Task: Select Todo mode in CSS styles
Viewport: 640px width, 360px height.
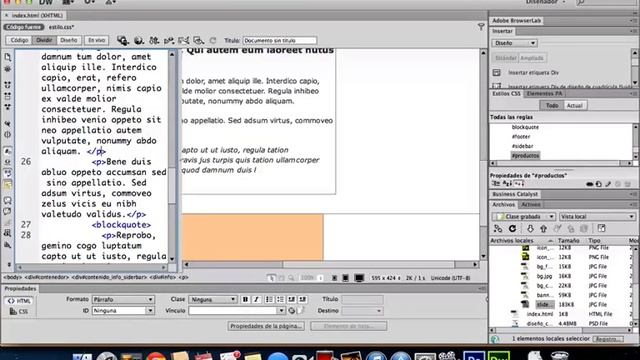Action: click(x=552, y=106)
